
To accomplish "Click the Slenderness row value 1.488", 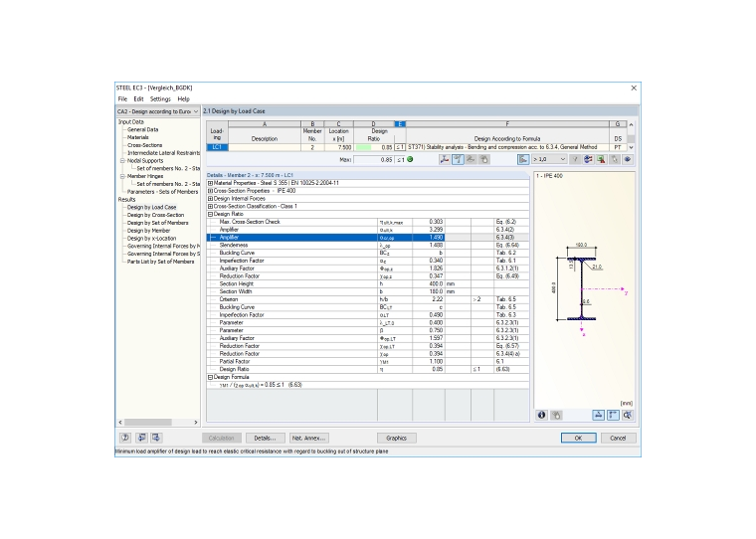I will pos(429,245).
